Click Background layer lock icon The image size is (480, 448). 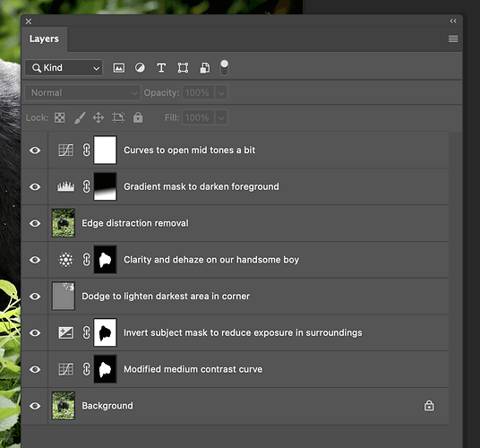pos(429,406)
